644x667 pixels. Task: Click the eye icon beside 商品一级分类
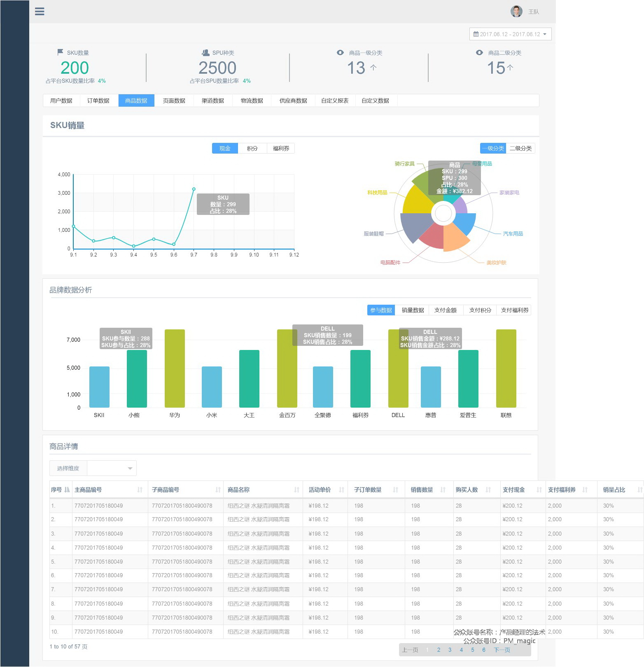point(340,53)
